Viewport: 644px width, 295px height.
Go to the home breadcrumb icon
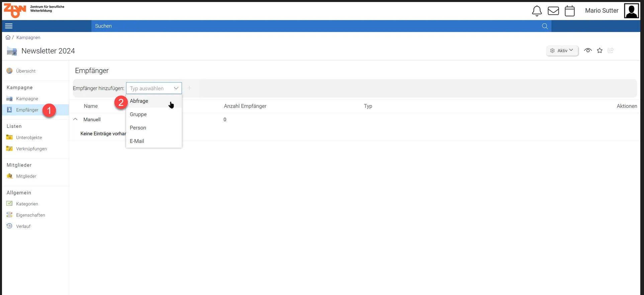8,37
